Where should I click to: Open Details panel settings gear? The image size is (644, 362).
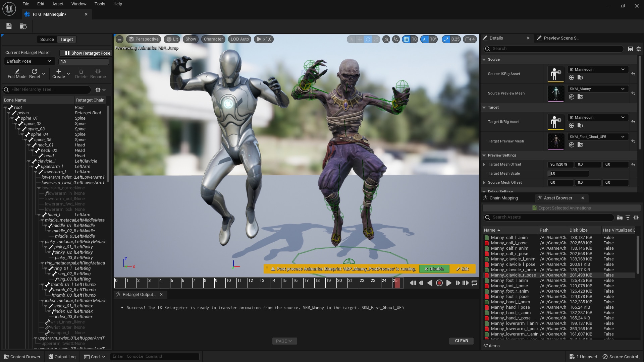(x=639, y=49)
